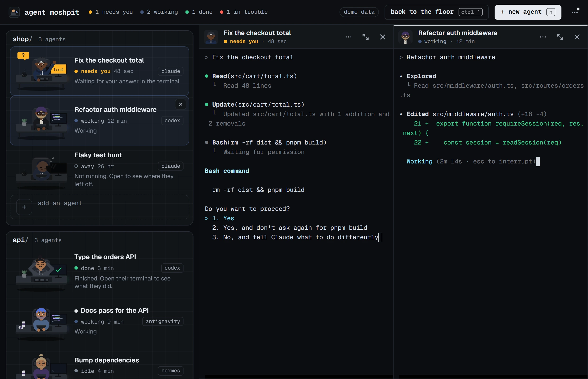Click the codex tag on Refactor auth middleware
The image size is (588, 379).
coord(172,121)
